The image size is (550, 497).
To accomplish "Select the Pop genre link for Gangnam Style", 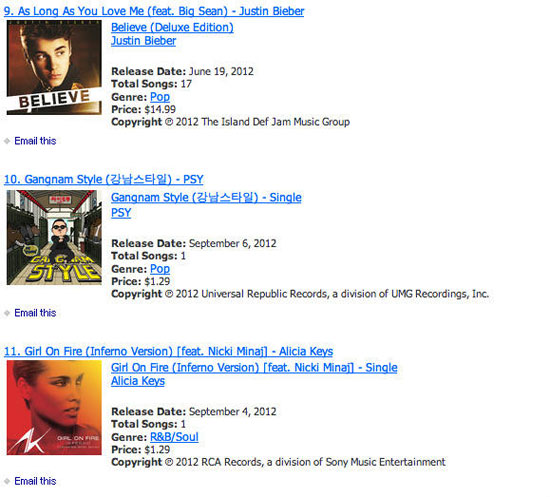I will tap(160, 269).
